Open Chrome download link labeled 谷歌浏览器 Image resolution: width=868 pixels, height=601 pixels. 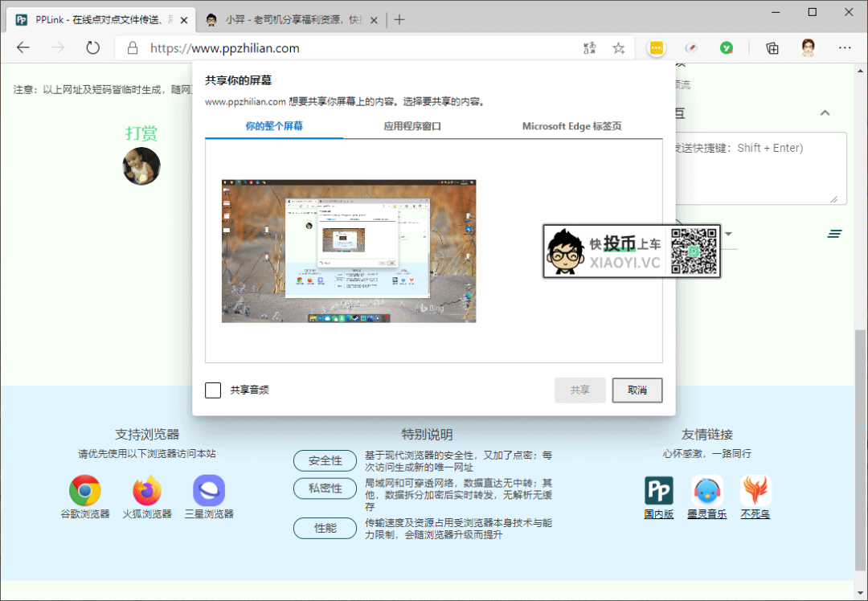pyautogui.click(x=84, y=490)
